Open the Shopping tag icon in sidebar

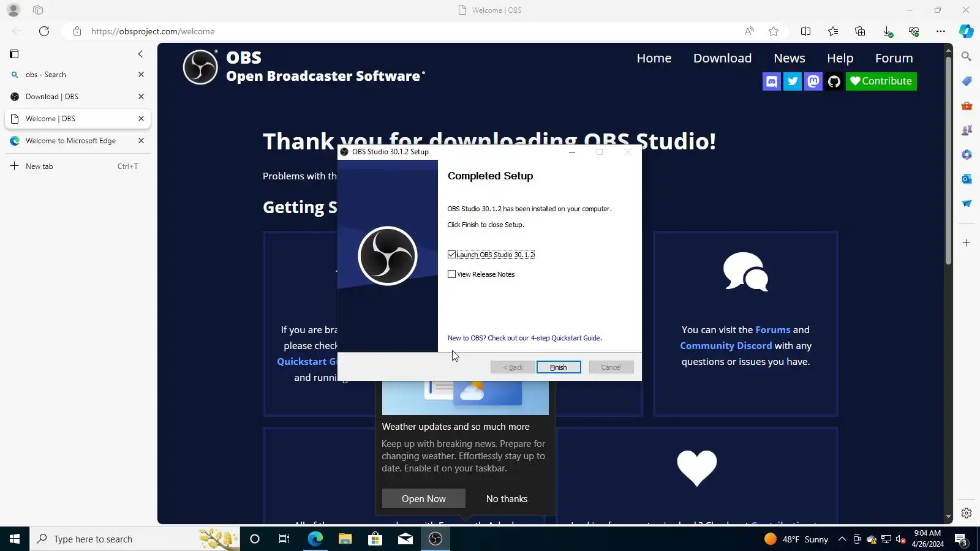[967, 81]
